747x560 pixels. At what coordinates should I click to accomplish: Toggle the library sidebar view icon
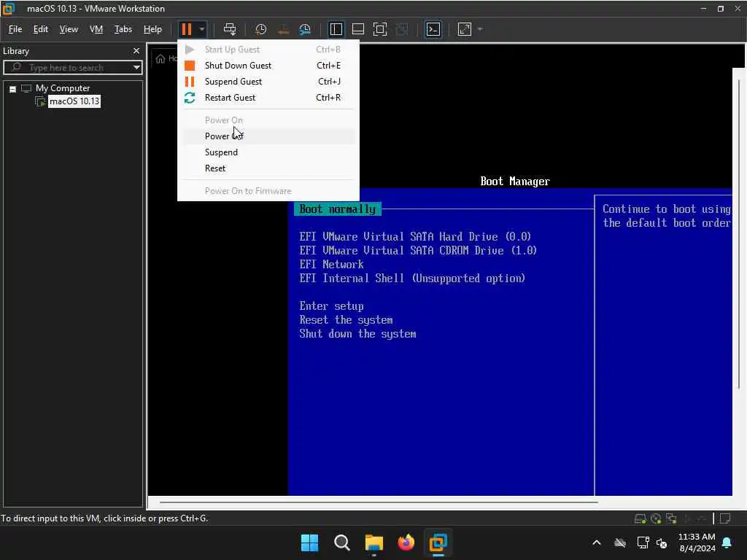336,29
